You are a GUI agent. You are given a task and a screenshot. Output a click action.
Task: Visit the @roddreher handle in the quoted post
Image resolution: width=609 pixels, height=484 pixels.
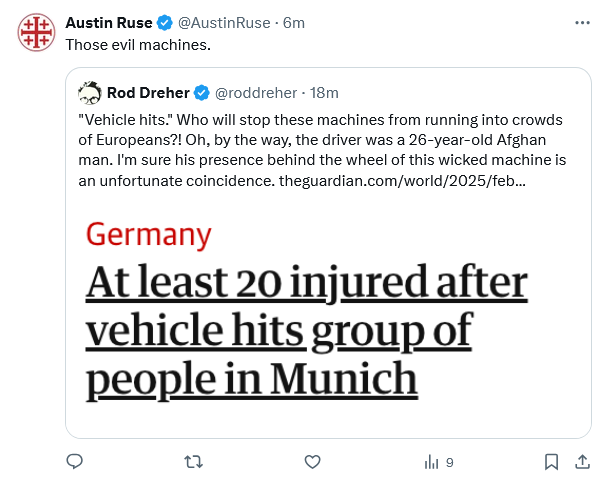(x=257, y=93)
